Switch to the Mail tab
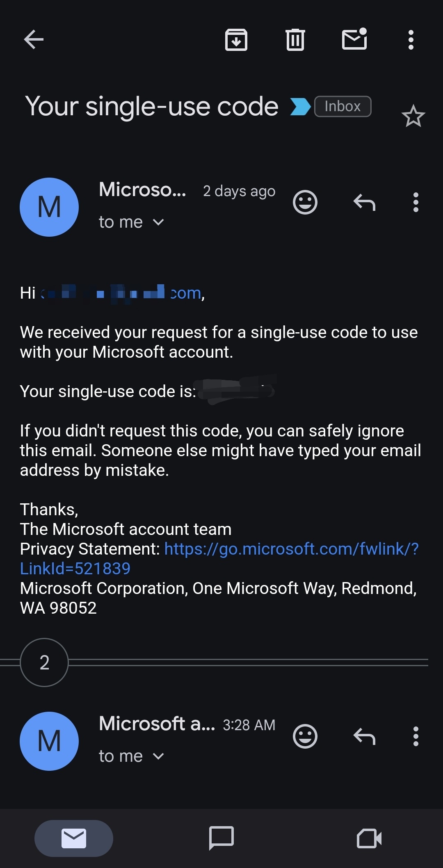 [x=74, y=838]
